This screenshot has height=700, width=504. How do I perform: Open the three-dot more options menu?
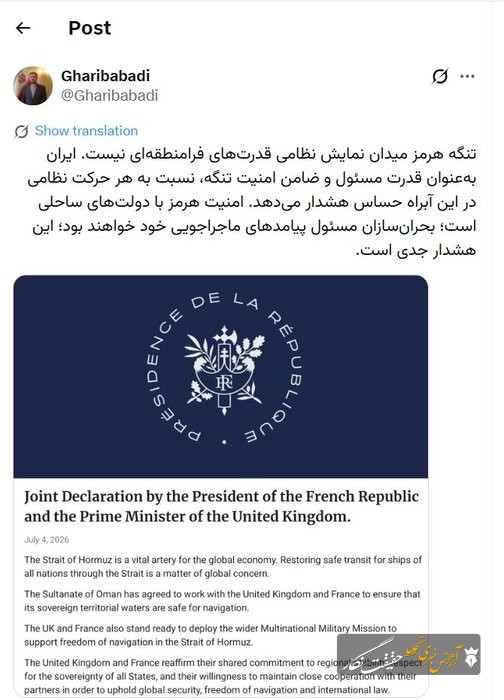467,76
